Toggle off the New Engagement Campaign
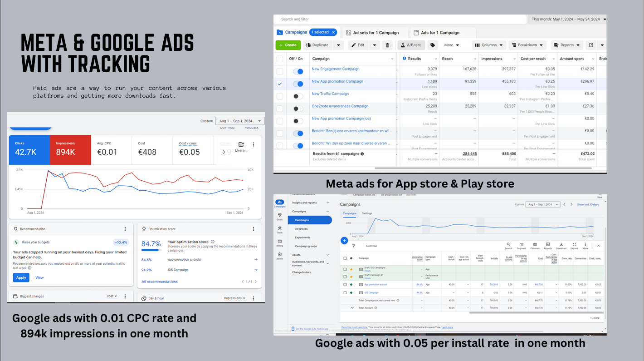This screenshot has width=644, height=361. point(298,71)
